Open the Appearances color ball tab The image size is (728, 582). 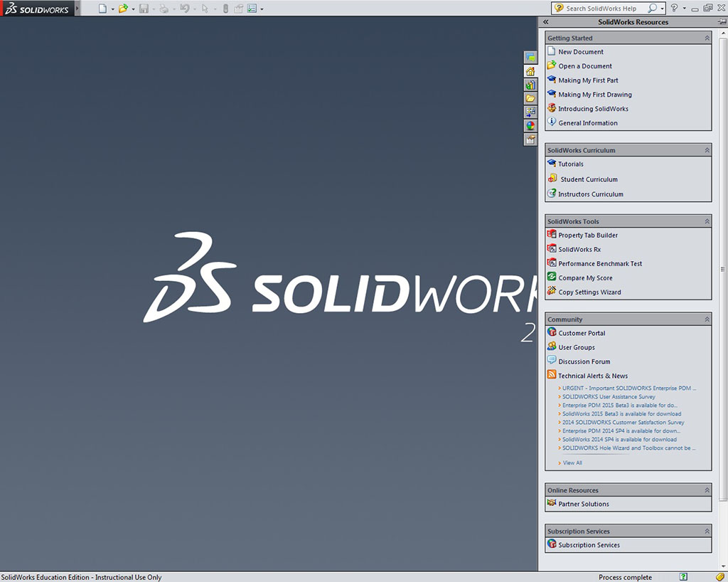[530, 126]
